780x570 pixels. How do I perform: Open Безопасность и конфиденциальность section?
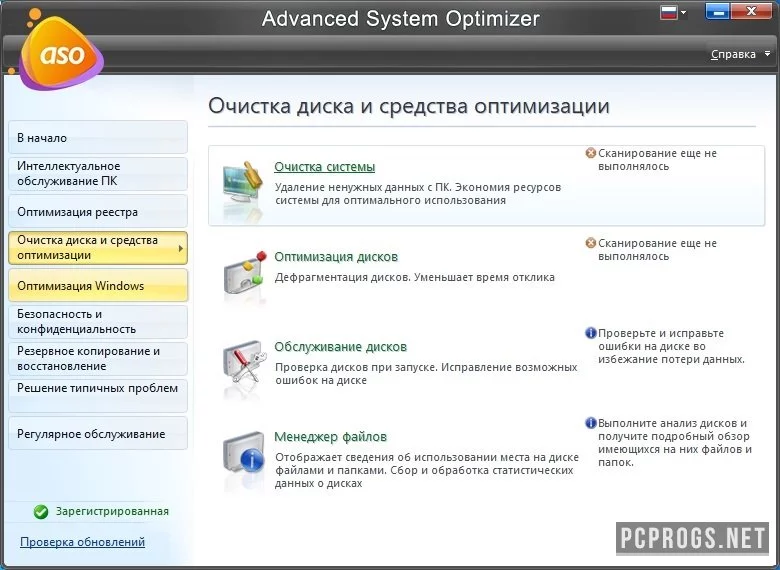pyautogui.click(x=98, y=322)
